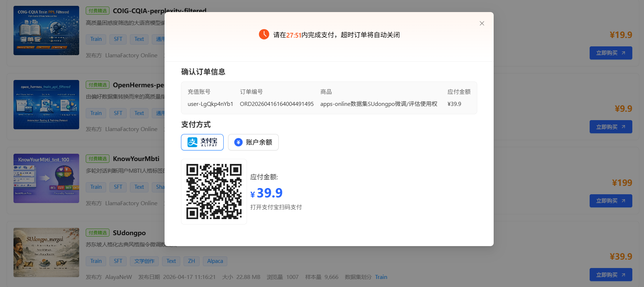
Task: Open the COIG-CQIA dataset thumbnail
Action: point(46,31)
